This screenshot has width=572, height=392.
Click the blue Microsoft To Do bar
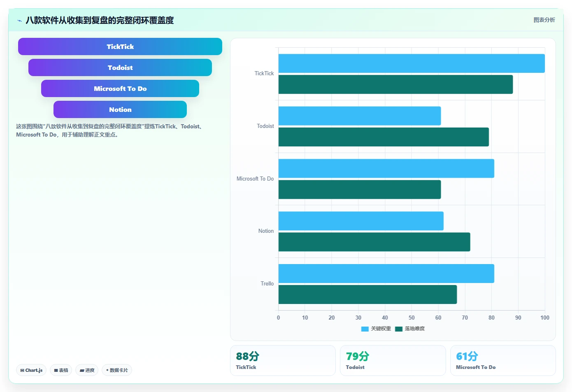pyautogui.click(x=386, y=168)
